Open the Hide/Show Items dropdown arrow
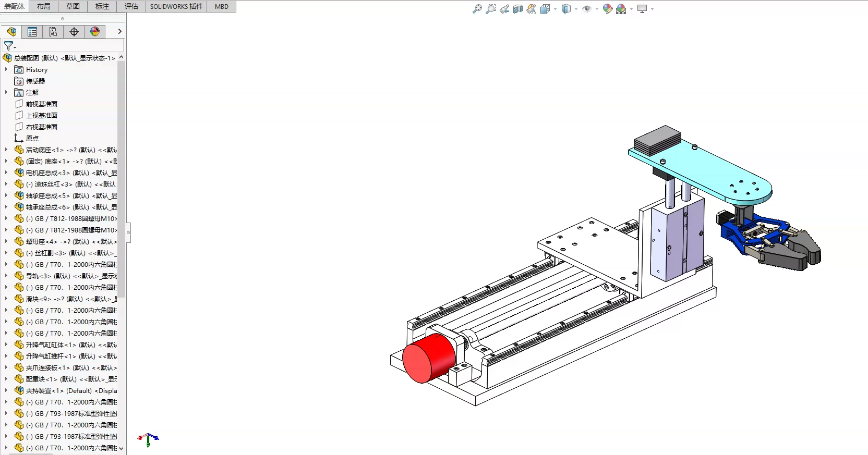The height and width of the screenshot is (455, 868). [x=597, y=9]
